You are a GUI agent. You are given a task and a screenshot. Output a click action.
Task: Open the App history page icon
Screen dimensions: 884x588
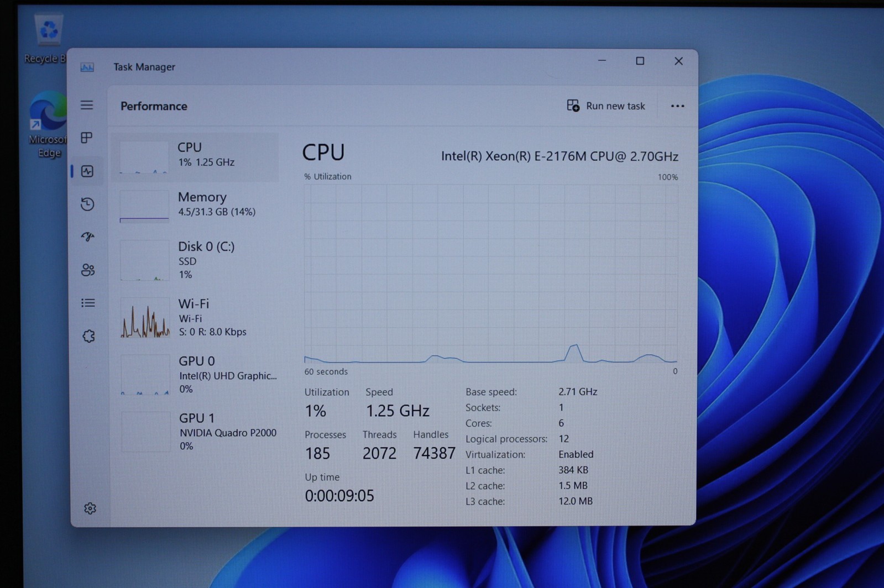(x=87, y=204)
